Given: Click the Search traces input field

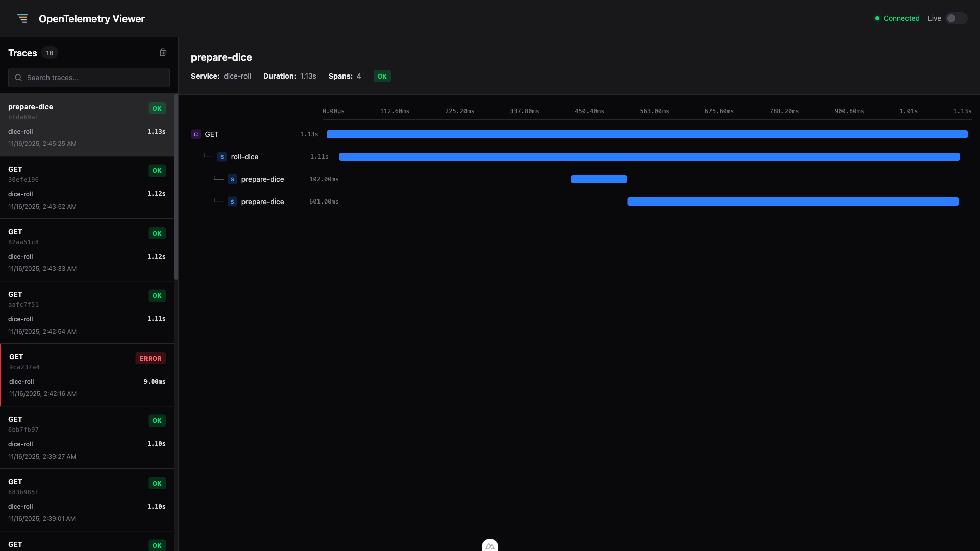Looking at the screenshot, I should tap(88, 78).
